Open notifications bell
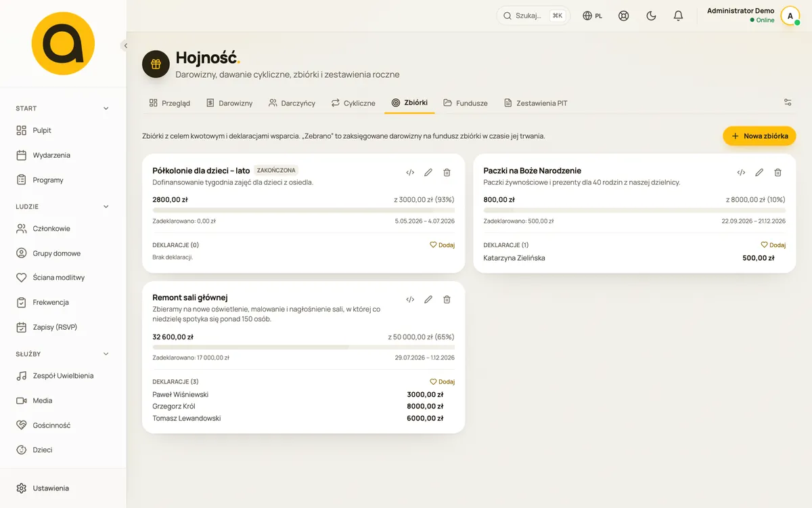 (x=678, y=16)
